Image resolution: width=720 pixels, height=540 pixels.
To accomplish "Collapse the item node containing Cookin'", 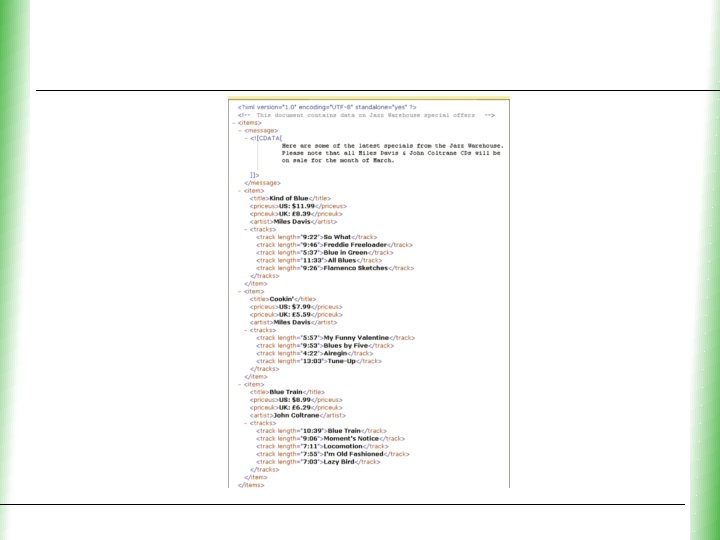I will [x=240, y=292].
